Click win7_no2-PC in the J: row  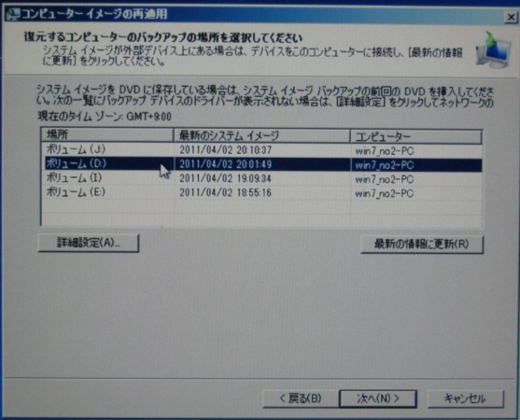pos(385,151)
